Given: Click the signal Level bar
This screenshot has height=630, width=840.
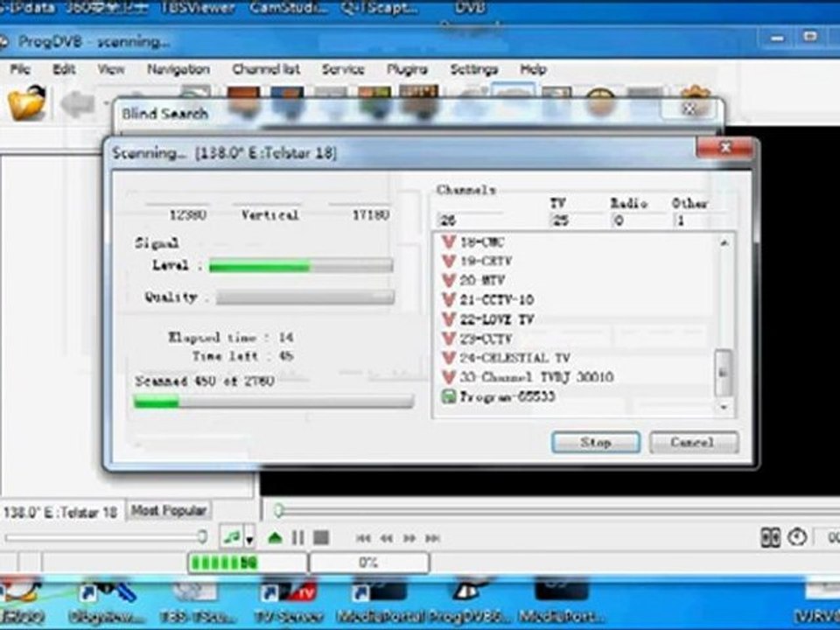Looking at the screenshot, I should click(300, 266).
